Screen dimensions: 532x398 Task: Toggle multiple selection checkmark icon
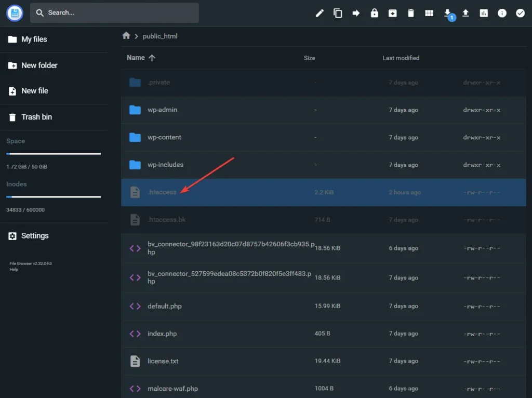tap(520, 13)
